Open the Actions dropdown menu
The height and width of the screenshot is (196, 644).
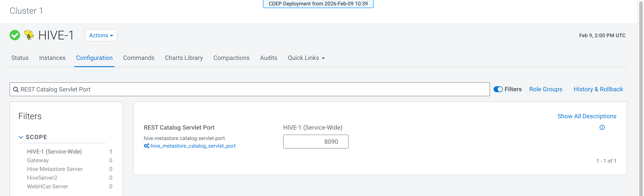click(101, 35)
